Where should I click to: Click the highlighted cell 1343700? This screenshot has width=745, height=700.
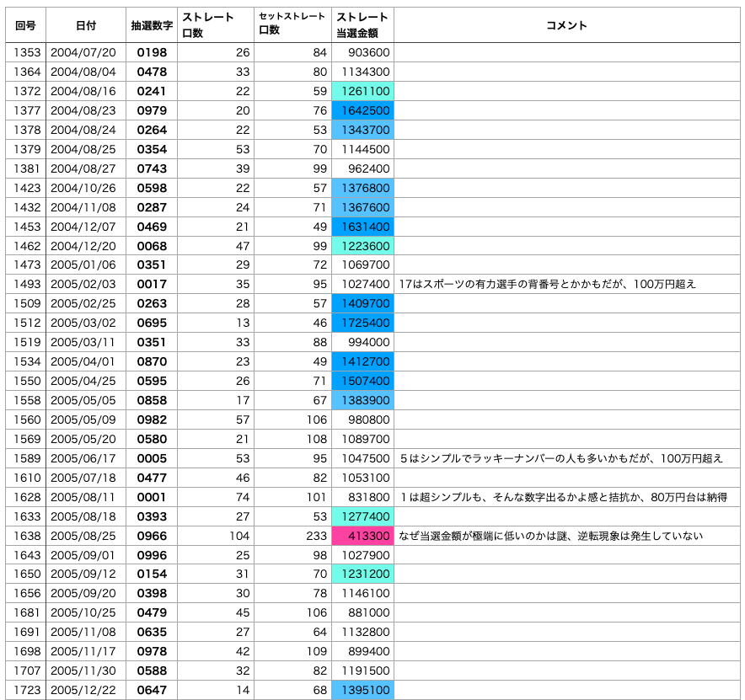coord(362,130)
